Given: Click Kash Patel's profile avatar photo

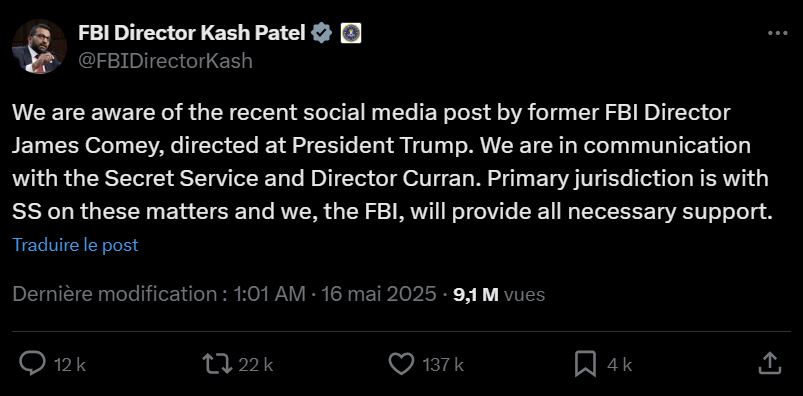Looking at the screenshot, I should pos(39,47).
